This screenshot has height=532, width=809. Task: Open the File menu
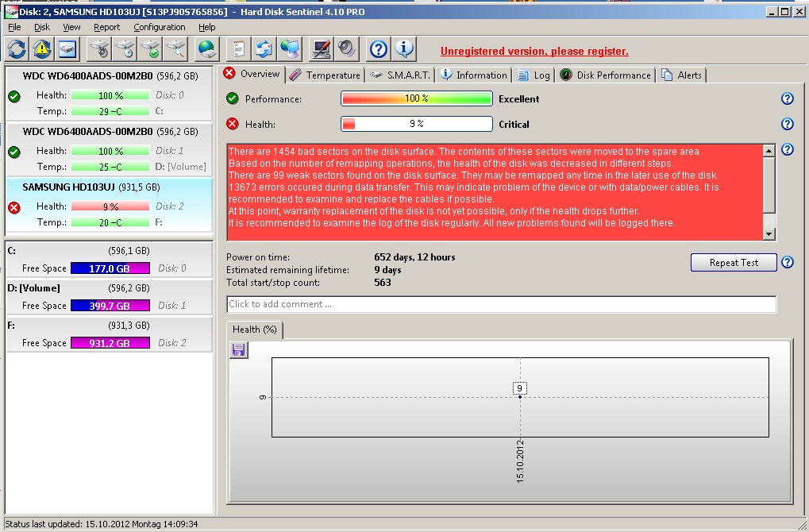pyautogui.click(x=14, y=27)
